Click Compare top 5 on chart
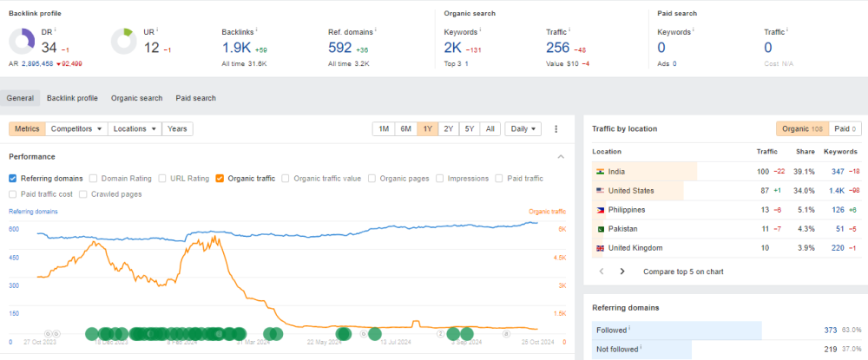 pos(683,272)
